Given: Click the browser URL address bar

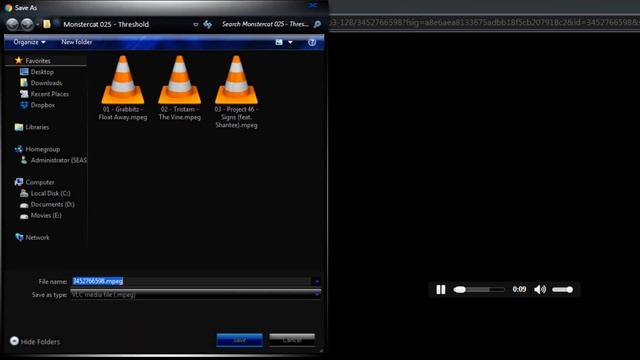Looking at the screenshot, I should (x=484, y=22).
